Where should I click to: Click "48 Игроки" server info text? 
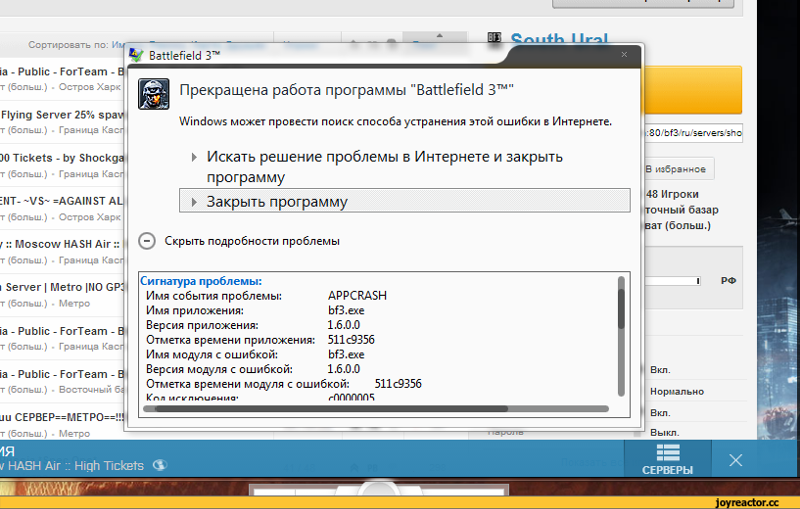pyautogui.click(x=672, y=194)
